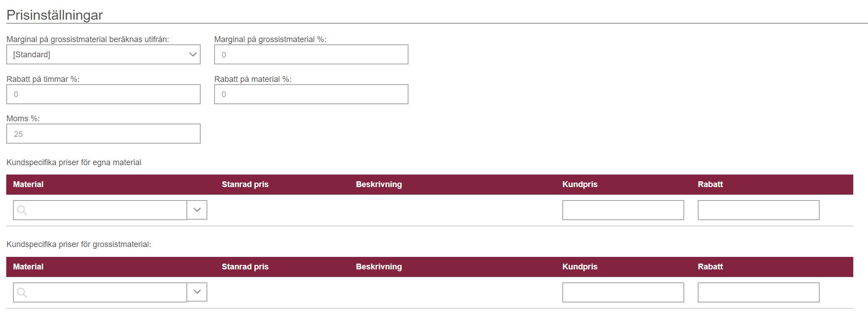
Task: Click into the Moms % field
Action: [103, 134]
